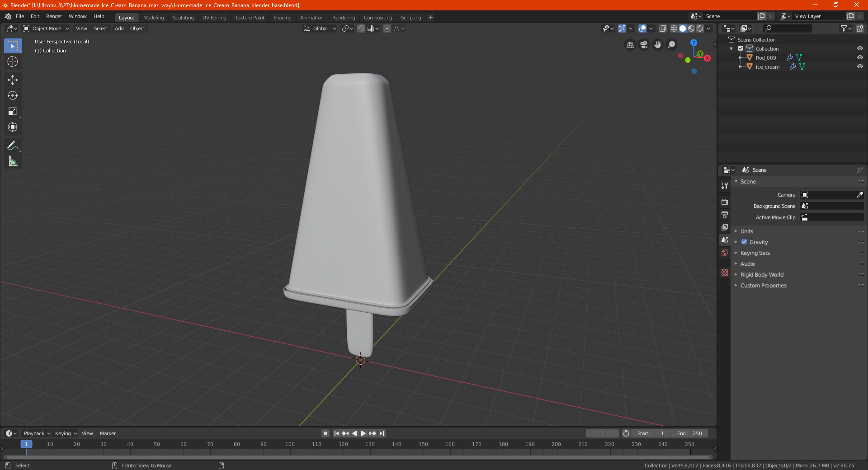868x470 pixels.
Task: Open the Output properties tab
Action: (725, 215)
